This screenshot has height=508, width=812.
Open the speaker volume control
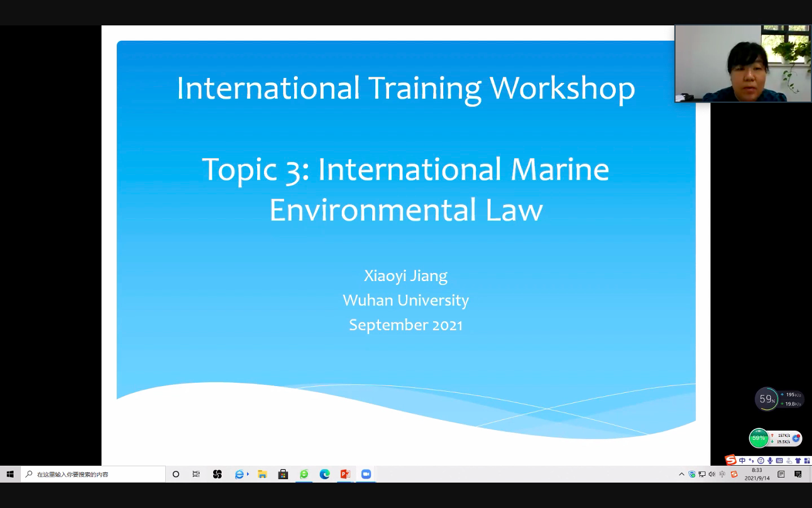tap(712, 474)
